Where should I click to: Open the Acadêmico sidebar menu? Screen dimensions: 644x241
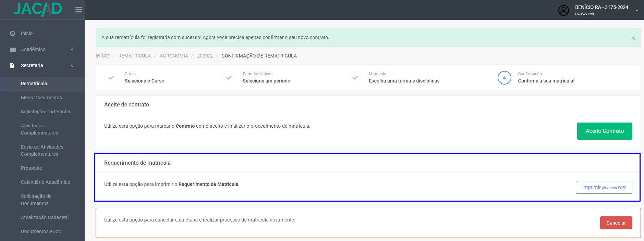click(33, 49)
